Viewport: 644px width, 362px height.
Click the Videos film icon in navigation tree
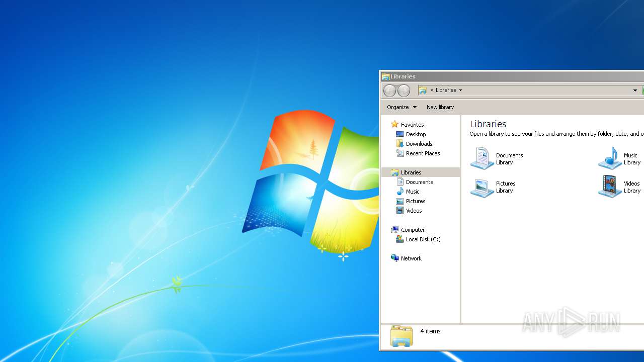point(400,211)
